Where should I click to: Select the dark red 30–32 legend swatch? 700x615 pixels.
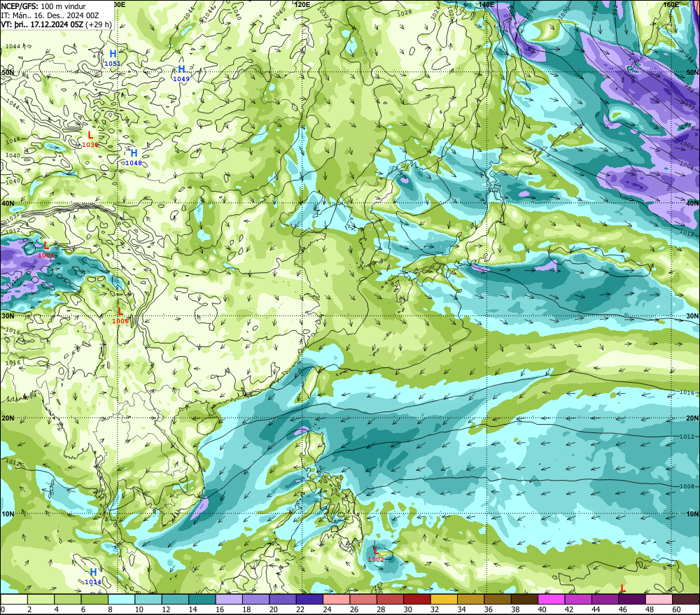click(x=417, y=600)
